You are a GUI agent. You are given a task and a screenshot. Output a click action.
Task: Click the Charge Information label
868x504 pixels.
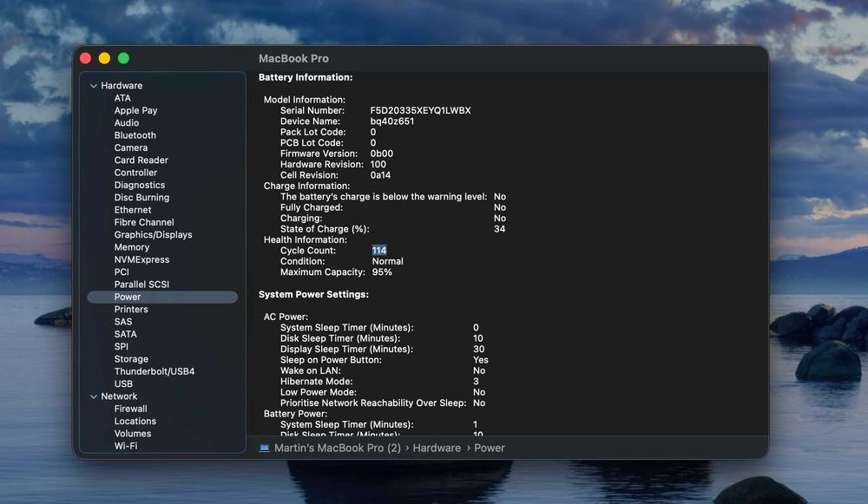[306, 186]
